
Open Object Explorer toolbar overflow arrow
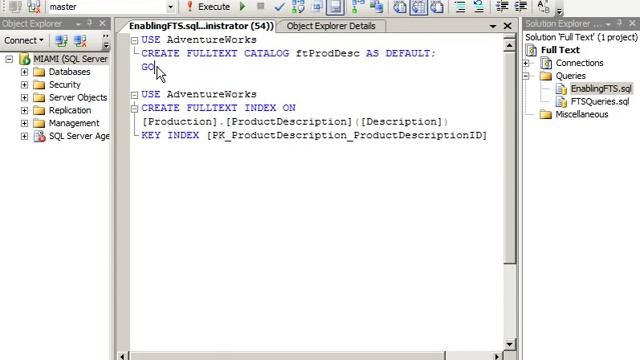tap(106, 41)
